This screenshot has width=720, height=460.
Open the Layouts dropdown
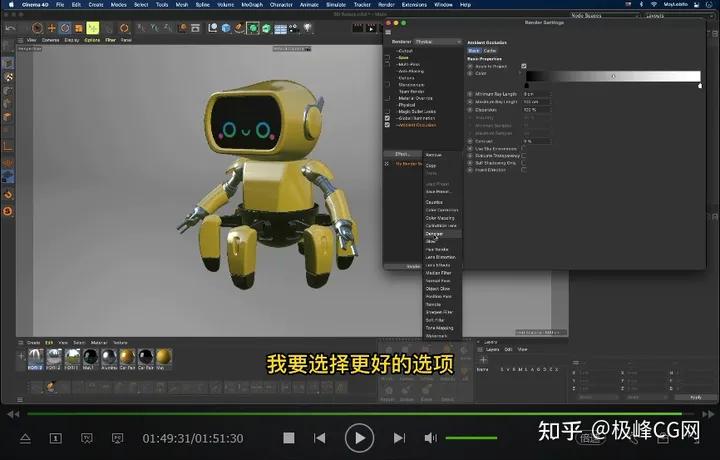click(x=681, y=15)
